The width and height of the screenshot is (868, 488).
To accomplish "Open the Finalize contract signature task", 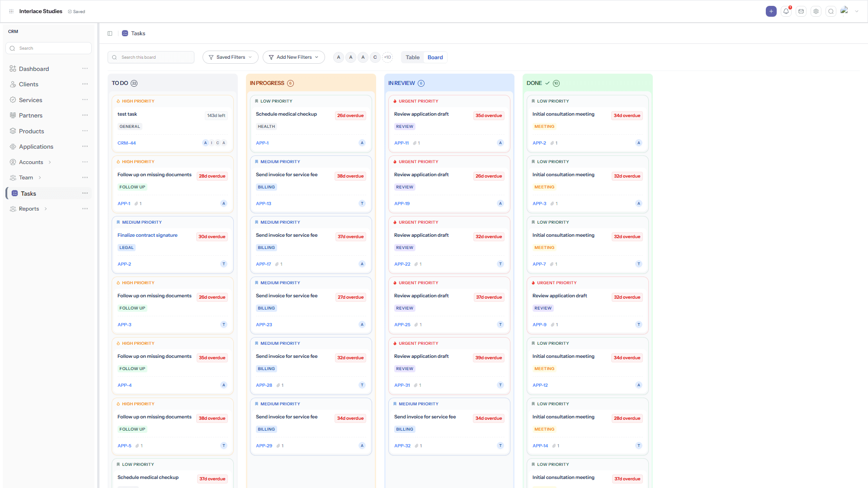I will 147,235.
